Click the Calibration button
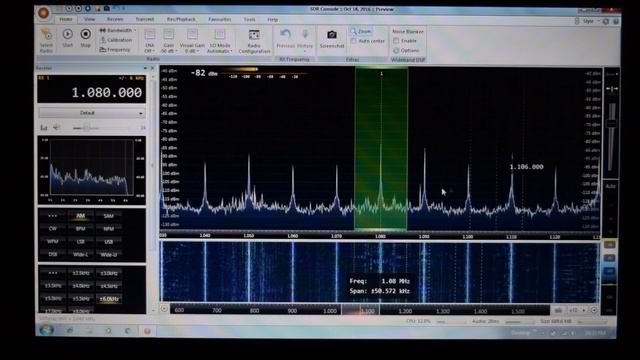Screen dimensions: 640x360 click(x=116, y=40)
